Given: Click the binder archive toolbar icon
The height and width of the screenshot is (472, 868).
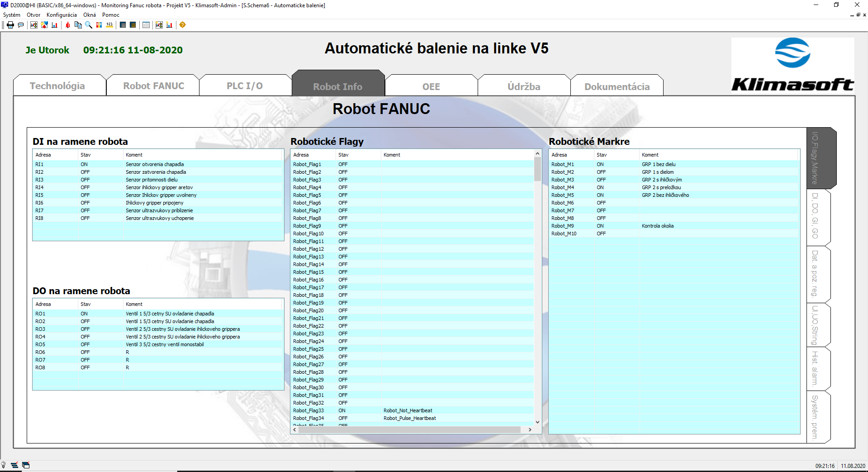Looking at the screenshot, I should (99, 25).
